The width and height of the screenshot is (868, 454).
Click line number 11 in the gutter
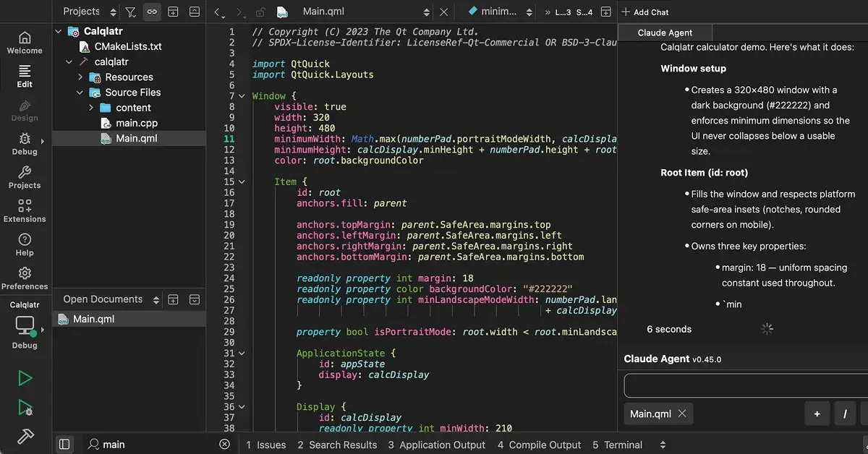229,139
